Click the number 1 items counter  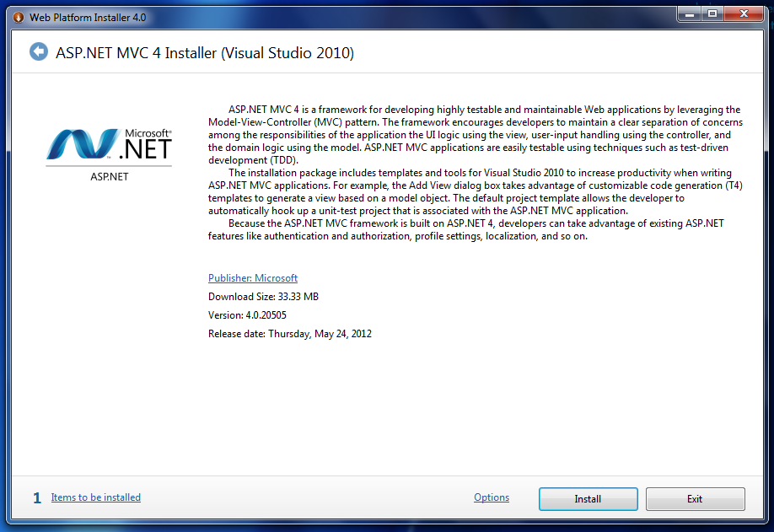click(x=37, y=498)
